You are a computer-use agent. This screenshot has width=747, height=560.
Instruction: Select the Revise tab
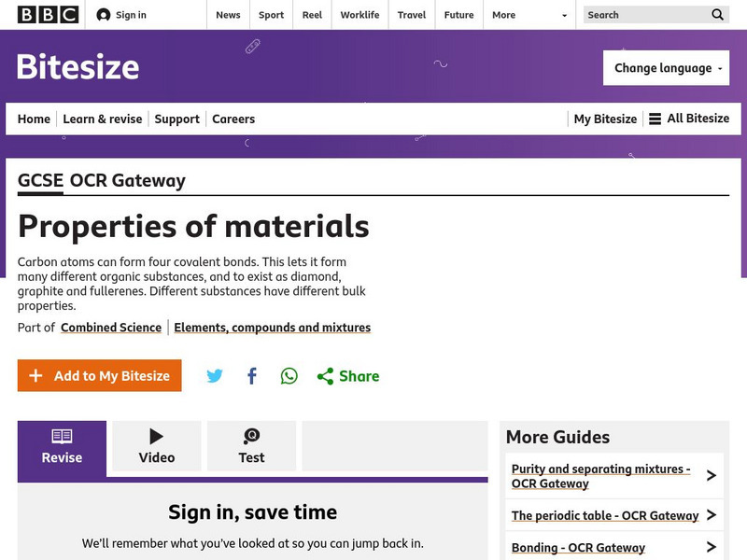click(x=62, y=448)
